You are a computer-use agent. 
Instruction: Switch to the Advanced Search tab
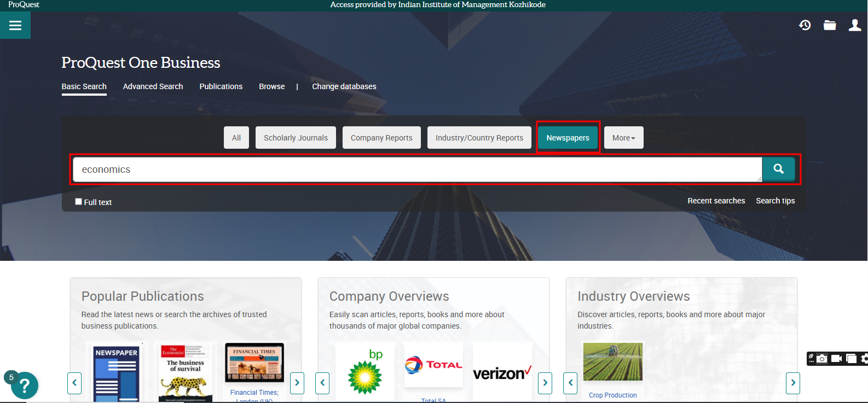(x=153, y=86)
